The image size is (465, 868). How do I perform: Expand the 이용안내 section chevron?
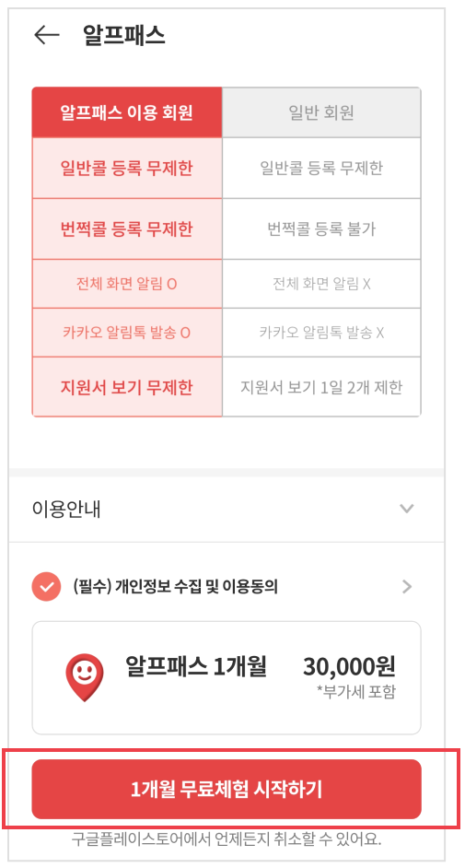(407, 509)
